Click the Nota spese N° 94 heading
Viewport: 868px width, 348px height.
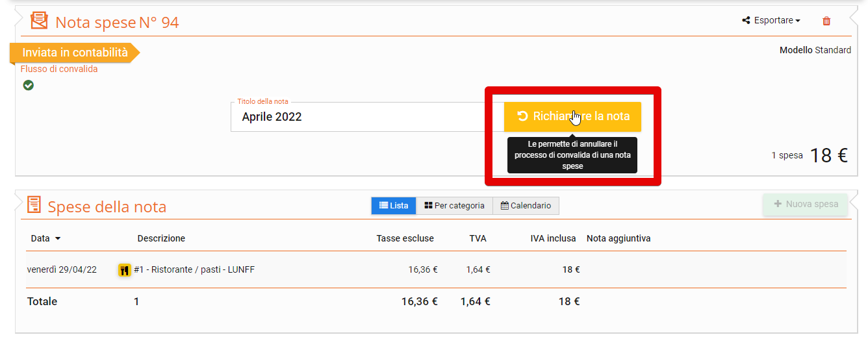pos(117,23)
